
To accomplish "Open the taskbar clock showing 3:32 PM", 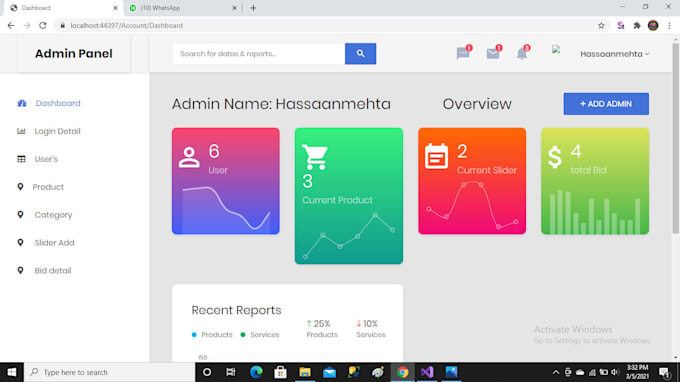I will [x=637, y=372].
